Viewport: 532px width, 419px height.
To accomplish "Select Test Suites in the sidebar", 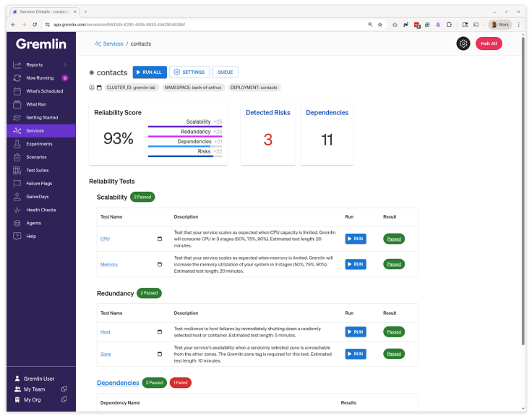I will click(37, 170).
